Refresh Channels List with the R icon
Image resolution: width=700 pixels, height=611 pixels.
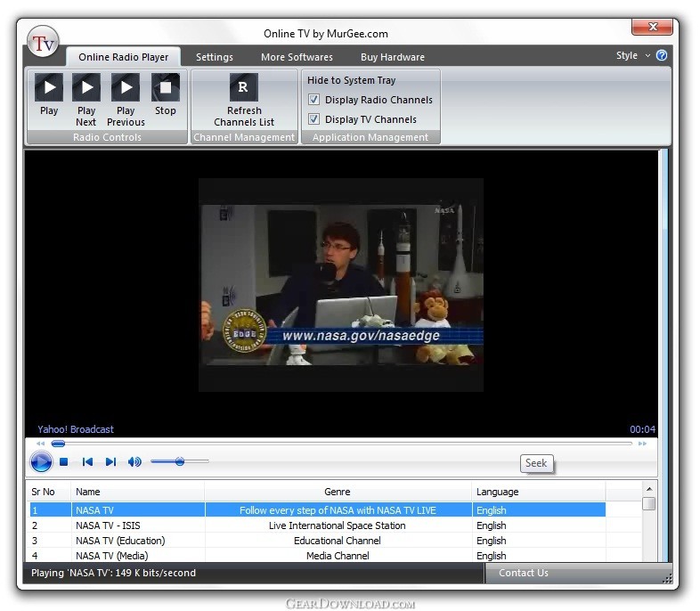pos(244,101)
